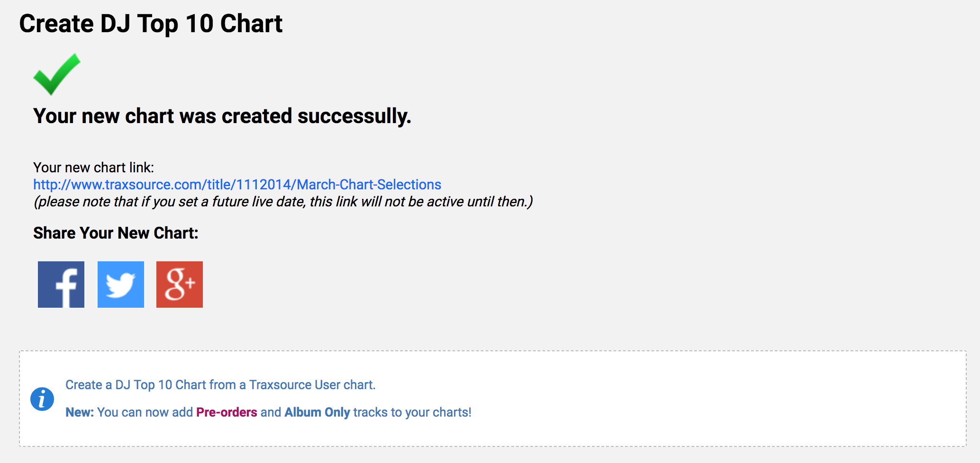Open the March-Chart-Selections chart link
Image resolution: width=980 pixels, height=463 pixels.
(x=237, y=185)
